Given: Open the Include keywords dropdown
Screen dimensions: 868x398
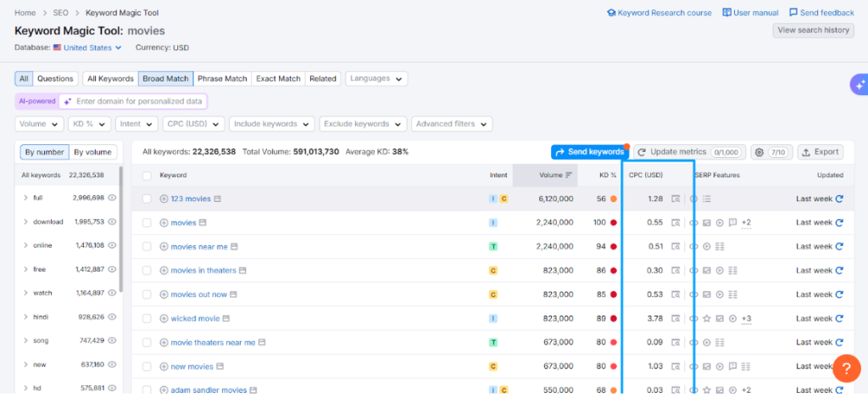Looking at the screenshot, I should 272,124.
